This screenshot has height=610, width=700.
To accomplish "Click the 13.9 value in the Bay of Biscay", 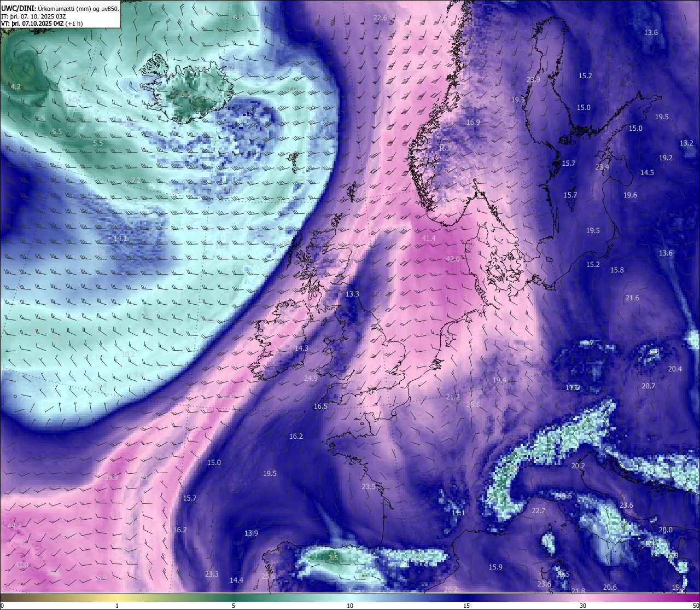I will [x=251, y=533].
